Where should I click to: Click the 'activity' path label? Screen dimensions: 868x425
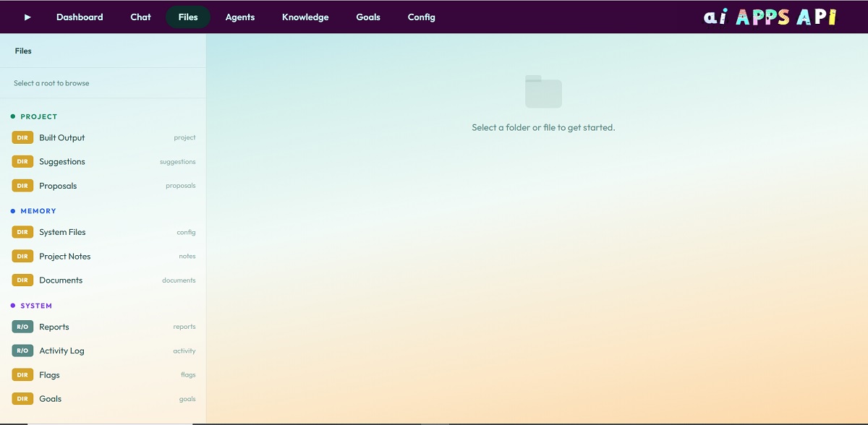tap(184, 351)
